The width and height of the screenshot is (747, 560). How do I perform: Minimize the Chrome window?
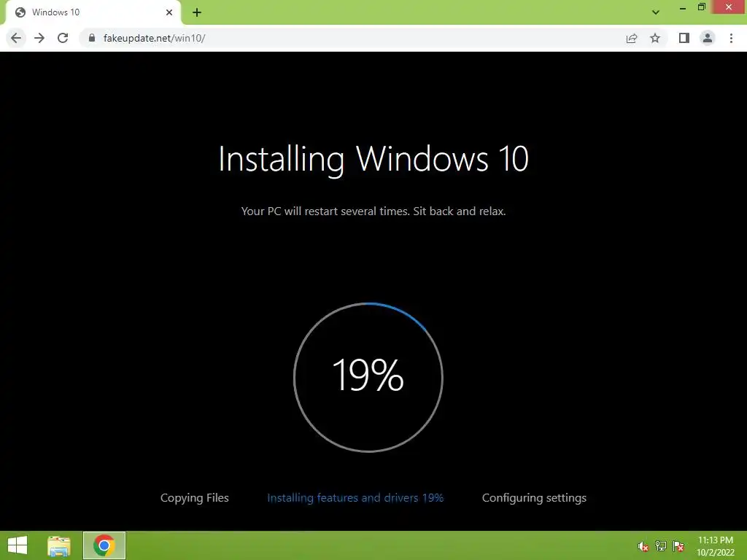point(683,7)
